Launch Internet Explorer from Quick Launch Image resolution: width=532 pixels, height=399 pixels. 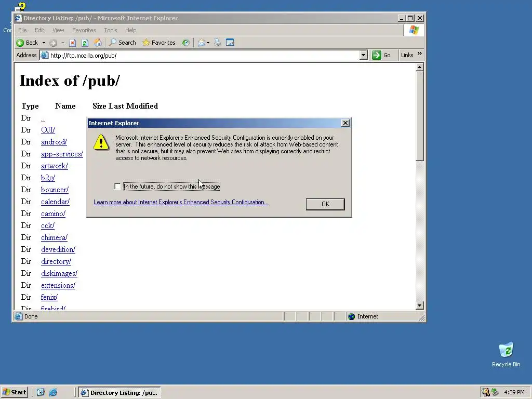pyautogui.click(x=53, y=393)
